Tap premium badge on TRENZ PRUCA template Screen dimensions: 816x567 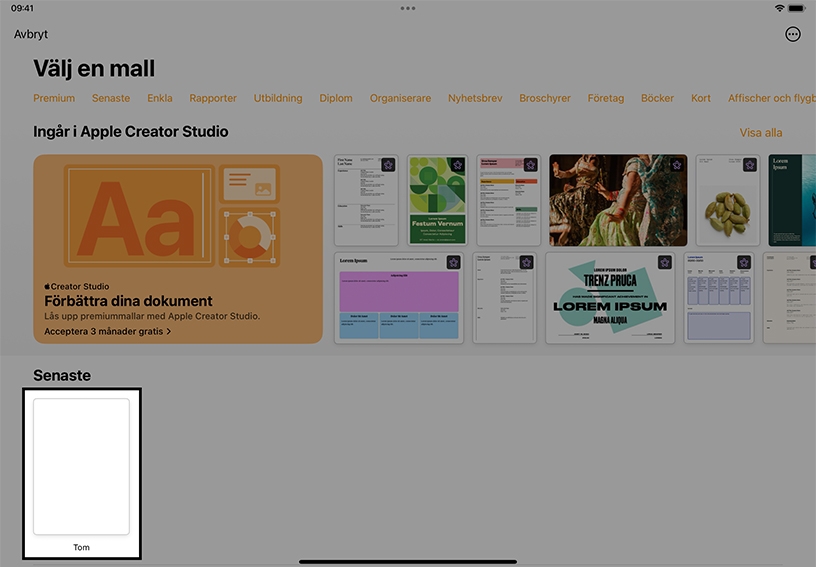pos(665,262)
